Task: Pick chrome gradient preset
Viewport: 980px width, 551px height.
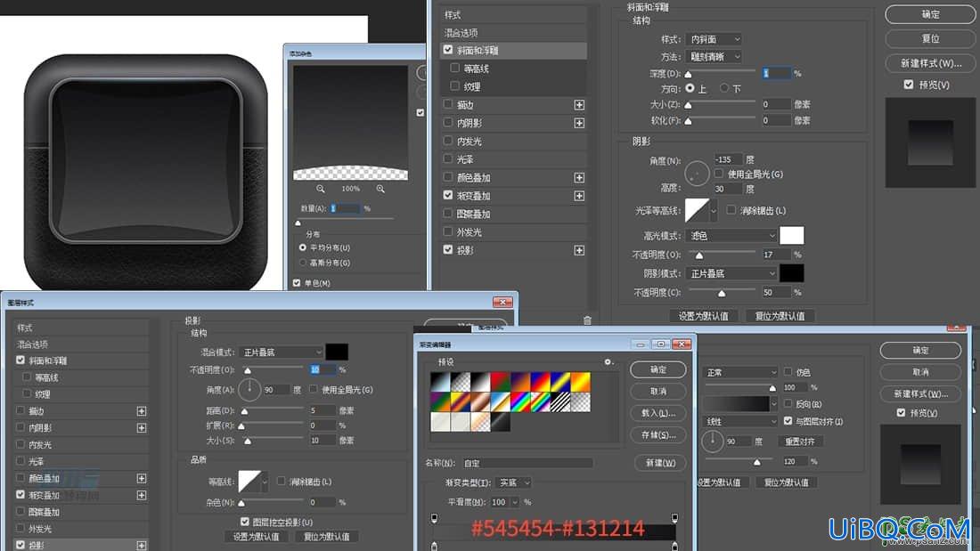Action: coord(500,401)
